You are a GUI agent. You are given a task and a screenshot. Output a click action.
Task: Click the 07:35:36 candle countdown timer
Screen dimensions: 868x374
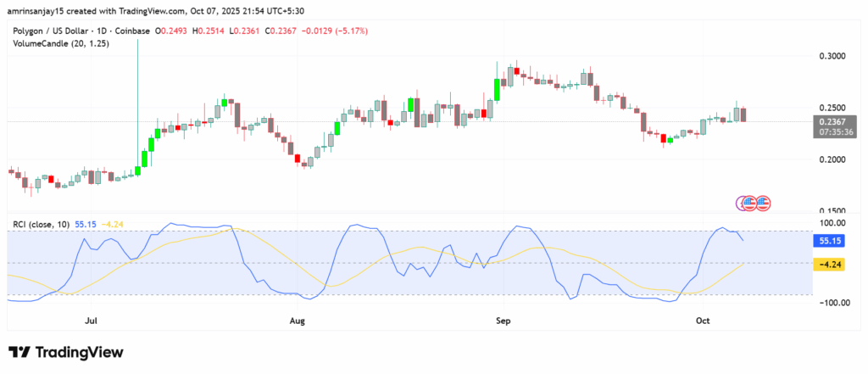click(x=829, y=132)
